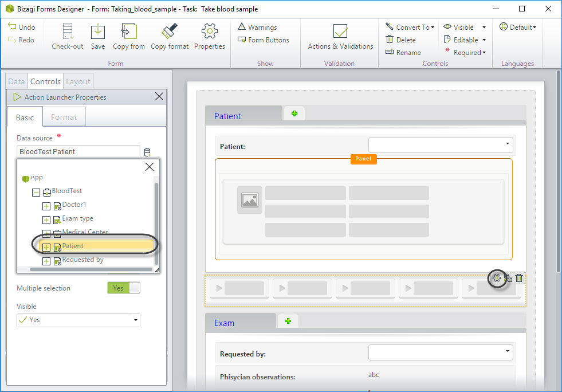Open action launcher settings gear
This screenshot has height=392, width=562.
[497, 278]
